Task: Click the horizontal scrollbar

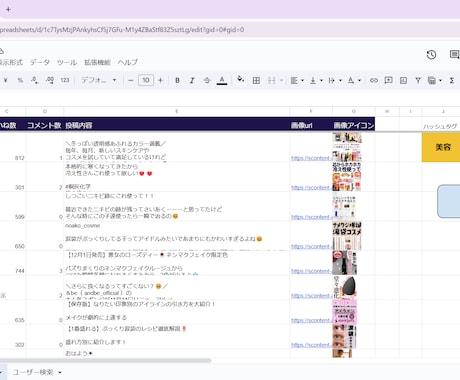Action: pos(105,360)
